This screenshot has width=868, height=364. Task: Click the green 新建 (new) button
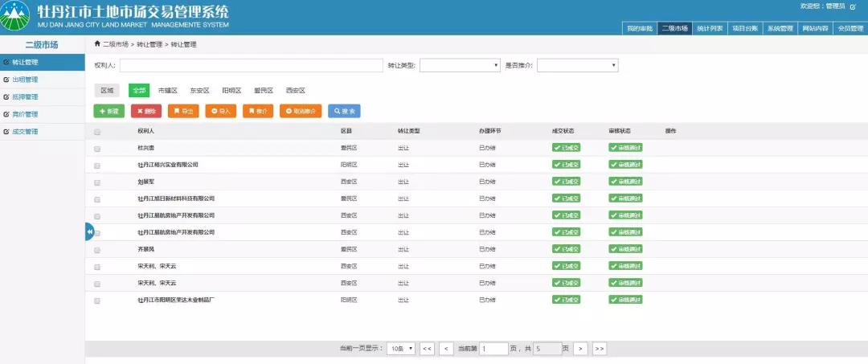[109, 111]
